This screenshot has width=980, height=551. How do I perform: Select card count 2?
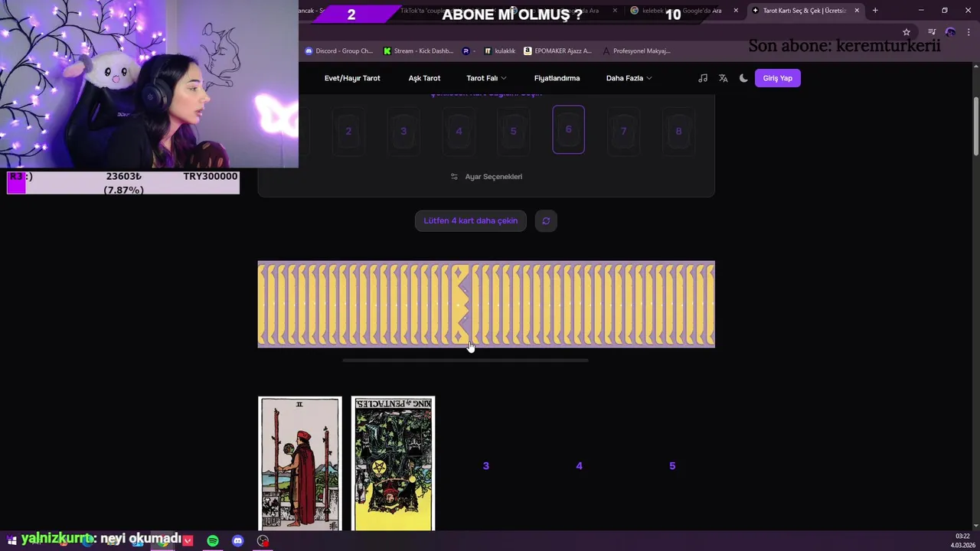(348, 131)
